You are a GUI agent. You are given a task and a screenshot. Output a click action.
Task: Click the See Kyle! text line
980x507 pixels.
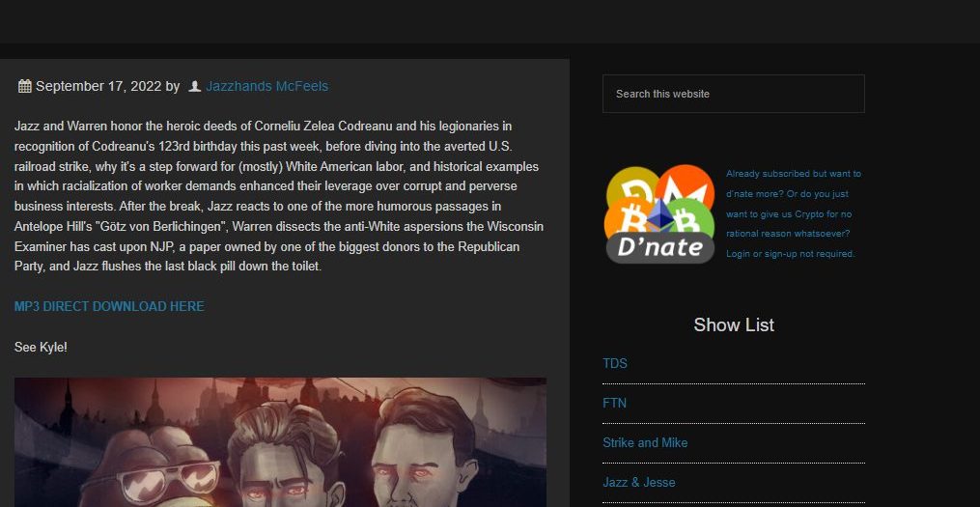coord(41,347)
